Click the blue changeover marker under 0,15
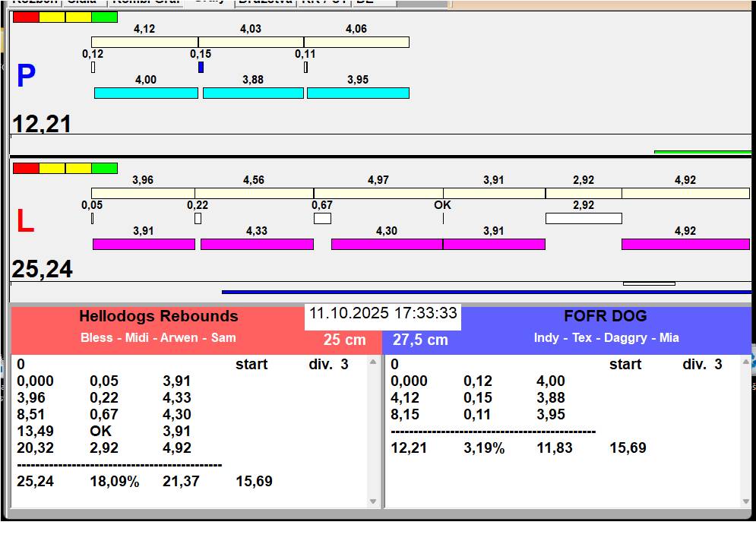The width and height of the screenshot is (756, 544). (x=201, y=68)
